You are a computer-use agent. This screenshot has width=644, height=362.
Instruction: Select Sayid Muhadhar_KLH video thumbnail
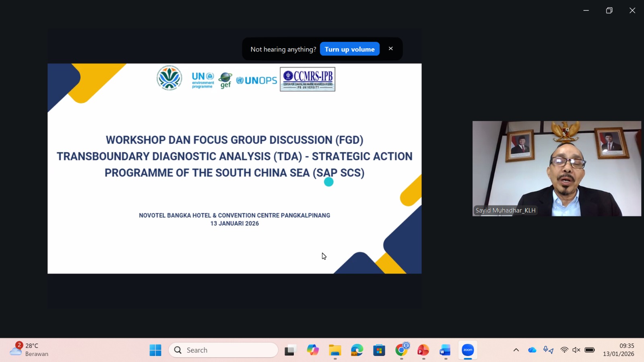pyautogui.click(x=556, y=169)
